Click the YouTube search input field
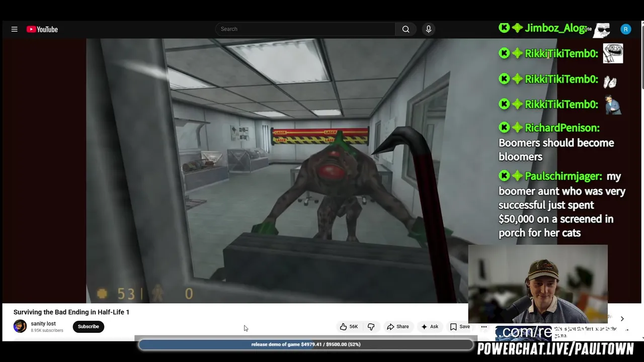The height and width of the screenshot is (362, 644). tap(305, 29)
